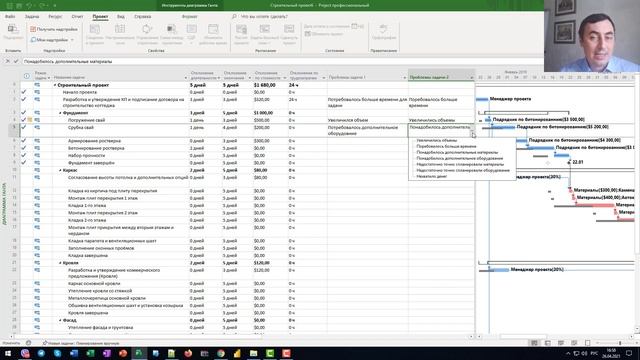Viewport: 640px width, 360px height.
Task: Open the Вид ribbon tab
Action: 121,17
